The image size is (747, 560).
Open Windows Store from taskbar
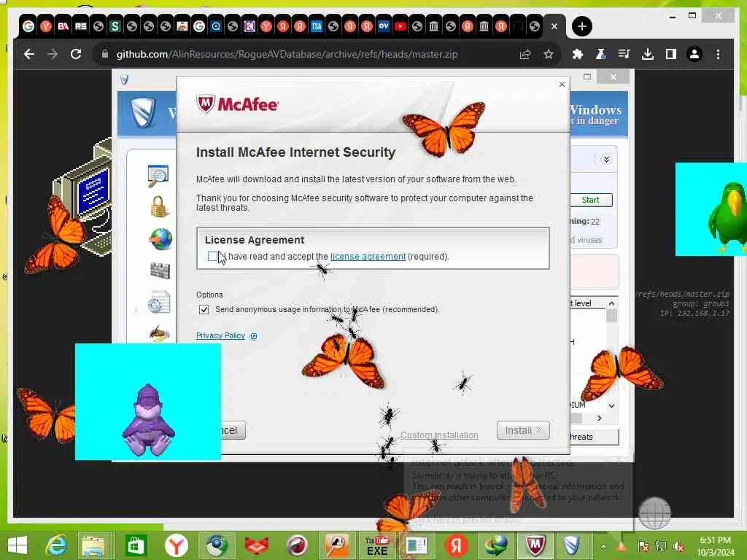pyautogui.click(x=136, y=545)
